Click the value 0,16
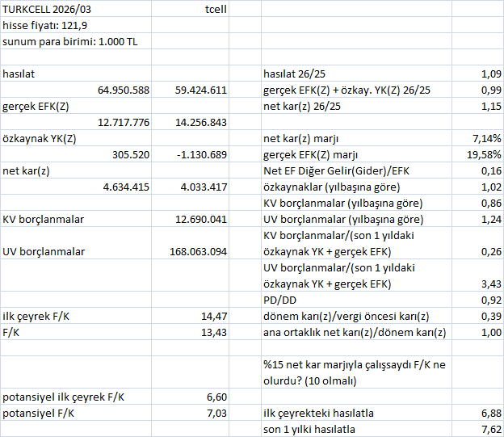Image resolution: width=504 pixels, height=437 pixels. (477, 170)
